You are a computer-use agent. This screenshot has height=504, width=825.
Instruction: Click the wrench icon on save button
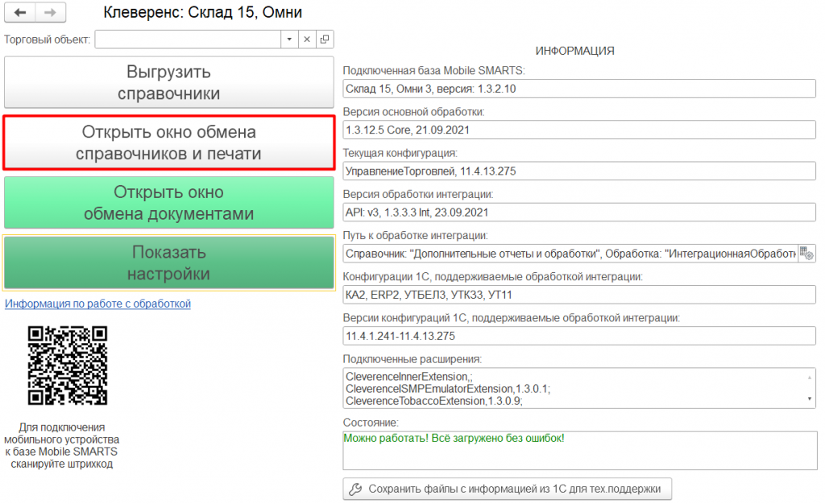pos(355,489)
